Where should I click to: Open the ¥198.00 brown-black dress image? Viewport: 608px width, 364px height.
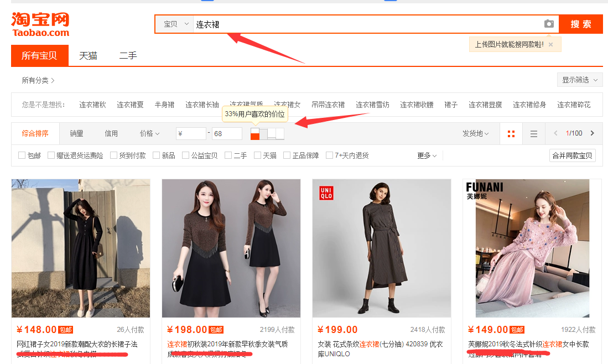(231, 248)
